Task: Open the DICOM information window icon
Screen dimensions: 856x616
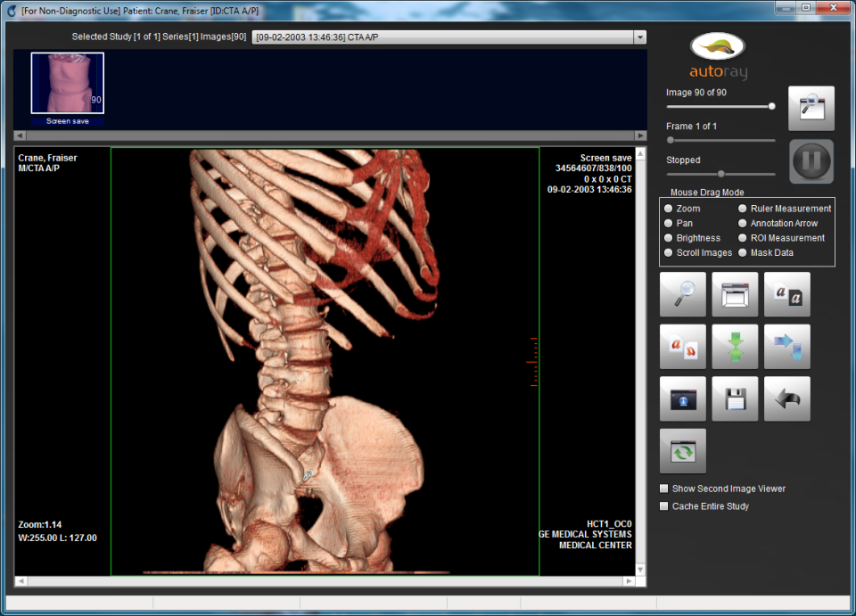Action: tap(682, 398)
